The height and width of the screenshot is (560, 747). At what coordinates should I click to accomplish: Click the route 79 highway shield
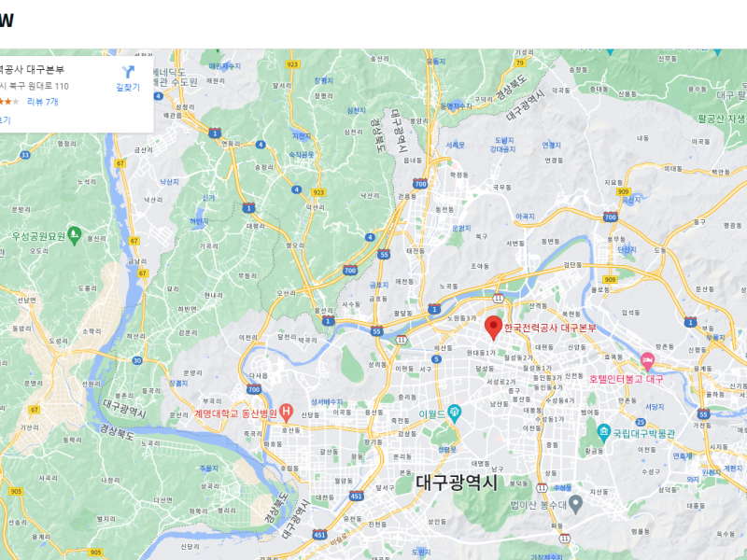point(520,63)
